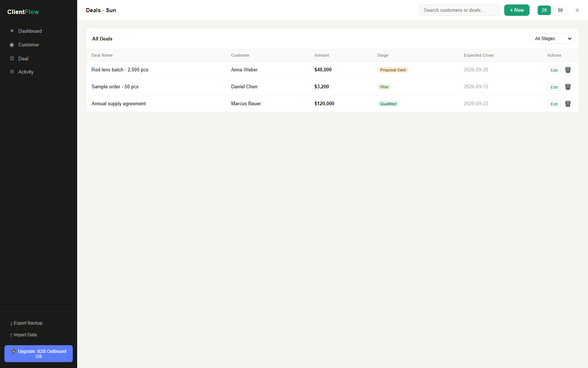Click the $3,200 amount
This screenshot has height=368, width=588.
pos(322,86)
